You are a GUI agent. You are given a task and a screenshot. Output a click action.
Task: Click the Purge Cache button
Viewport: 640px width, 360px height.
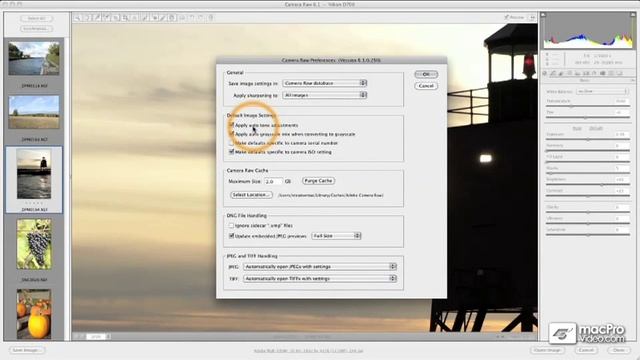point(318,180)
